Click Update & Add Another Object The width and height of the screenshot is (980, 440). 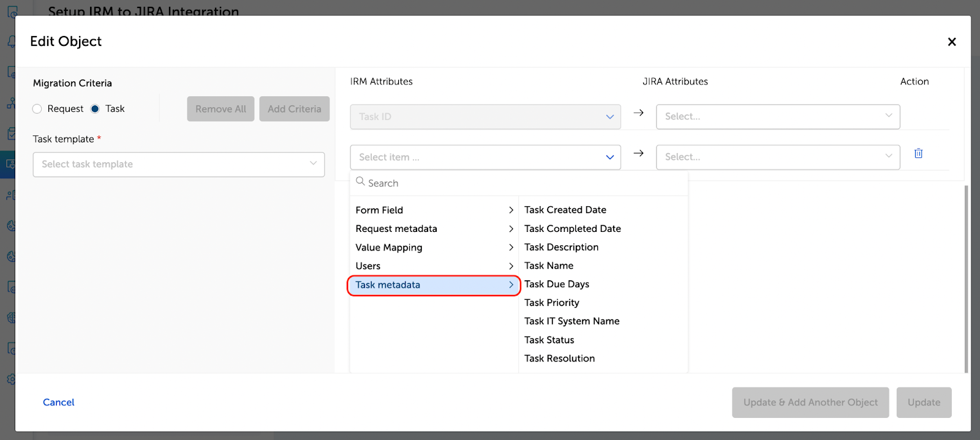point(810,403)
